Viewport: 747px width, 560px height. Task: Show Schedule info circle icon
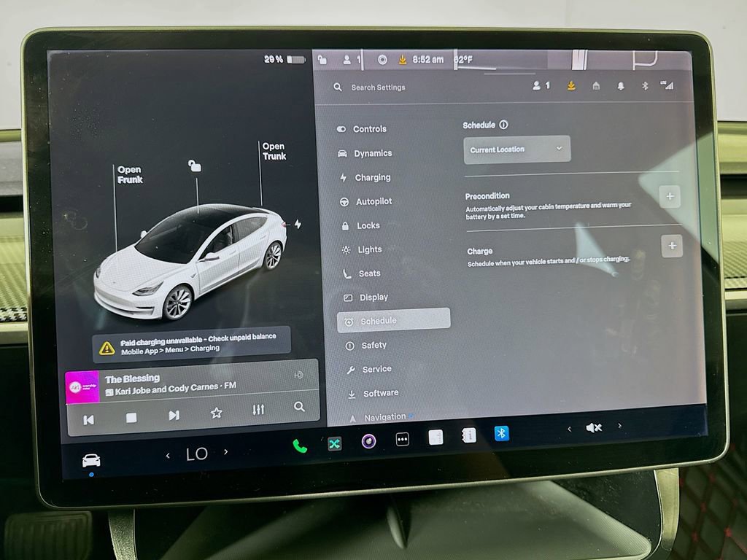(x=503, y=125)
